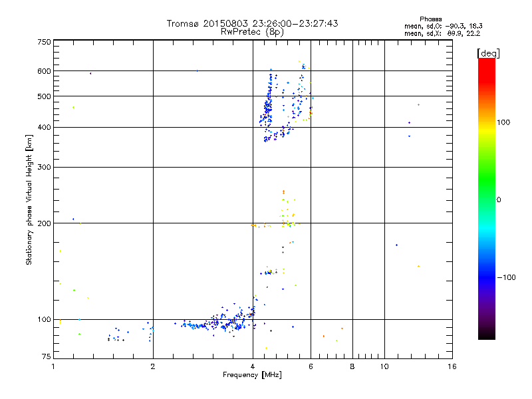
Task: Click the 'Frequency [MHz]' axis label
Action: [252, 375]
